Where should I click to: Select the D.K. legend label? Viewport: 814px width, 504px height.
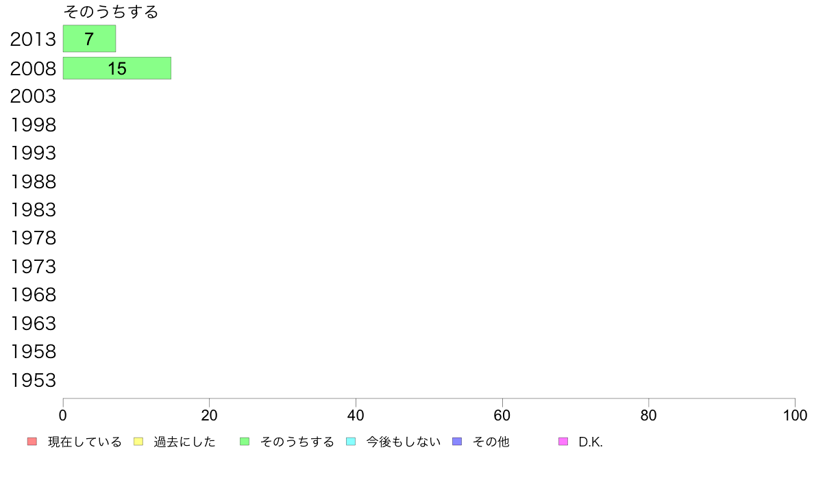(590, 442)
